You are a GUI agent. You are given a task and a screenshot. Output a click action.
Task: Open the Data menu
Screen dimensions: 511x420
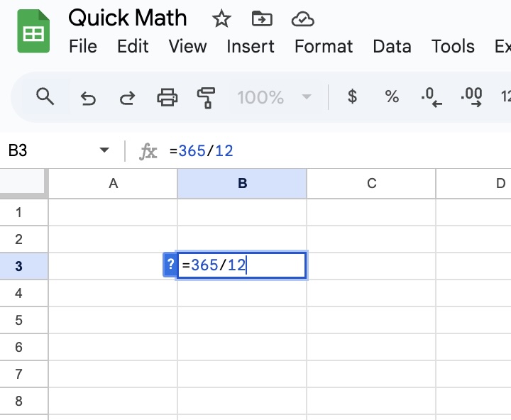click(392, 46)
